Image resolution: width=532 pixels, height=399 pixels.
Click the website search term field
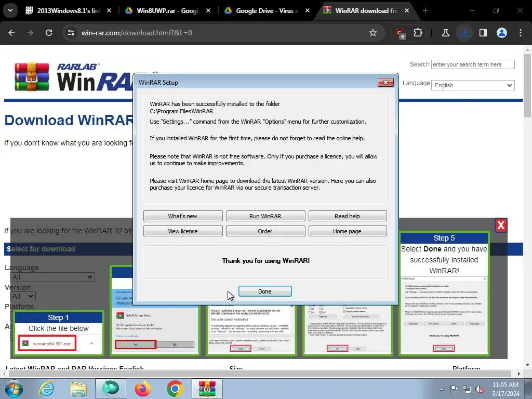tap(473, 64)
